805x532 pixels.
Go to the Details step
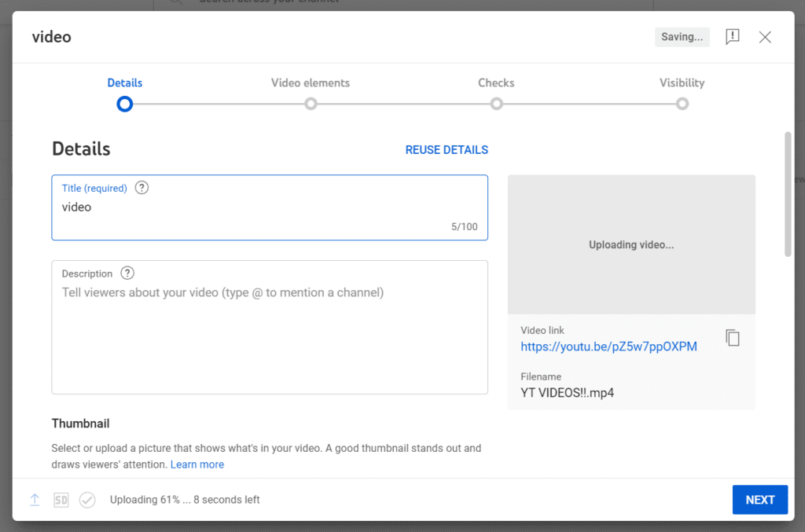tap(125, 83)
